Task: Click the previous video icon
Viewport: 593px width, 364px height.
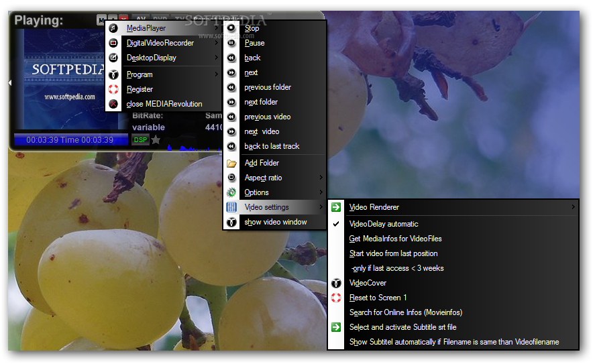Action: [231, 117]
